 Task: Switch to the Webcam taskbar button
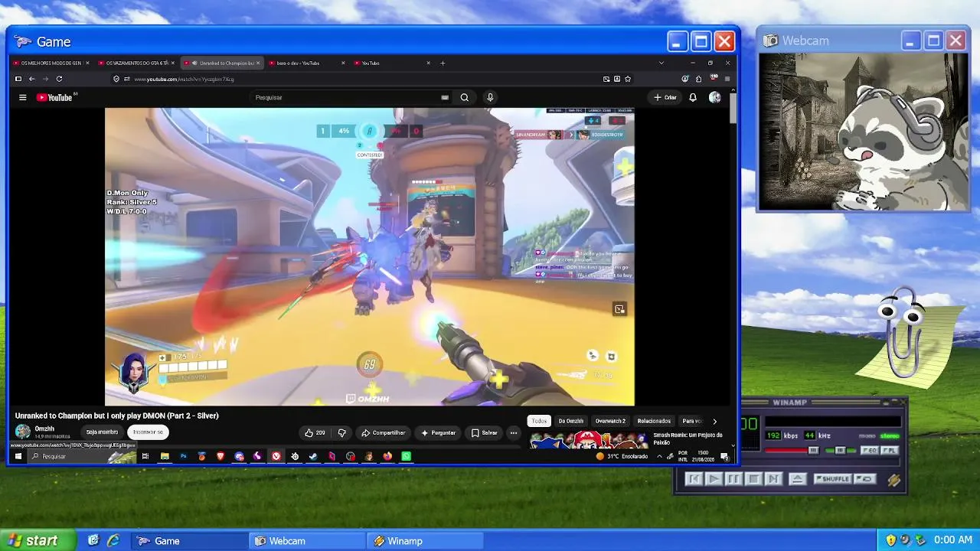[307, 540]
